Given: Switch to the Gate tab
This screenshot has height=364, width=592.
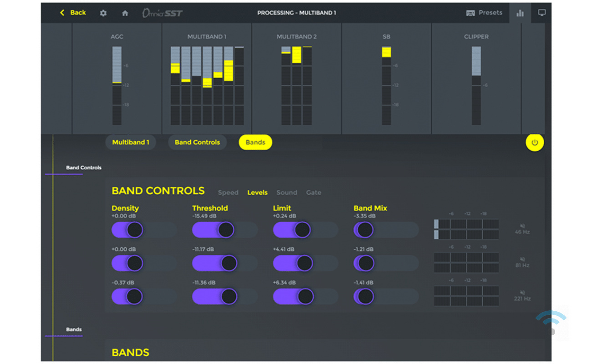Looking at the screenshot, I should pos(313,192).
